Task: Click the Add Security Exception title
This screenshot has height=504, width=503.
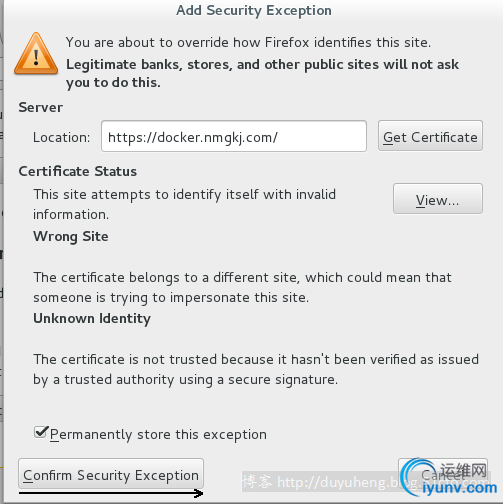Action: tap(254, 10)
